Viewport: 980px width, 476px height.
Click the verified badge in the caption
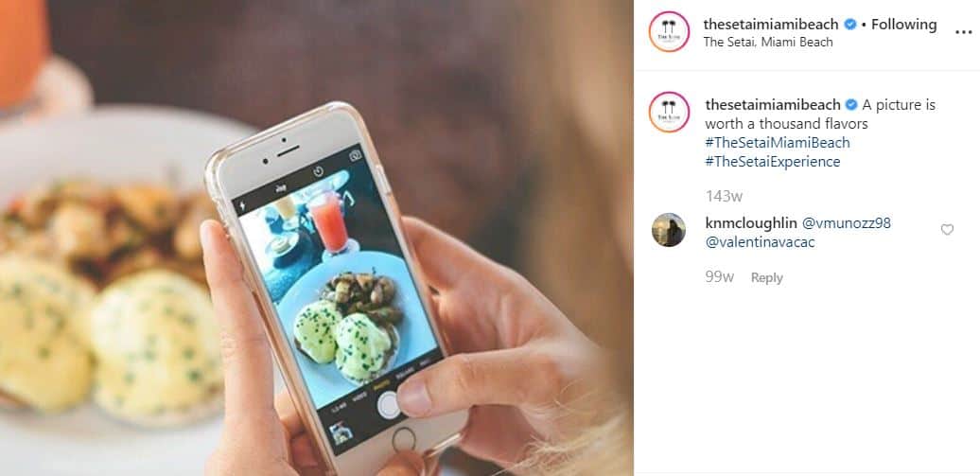click(851, 104)
